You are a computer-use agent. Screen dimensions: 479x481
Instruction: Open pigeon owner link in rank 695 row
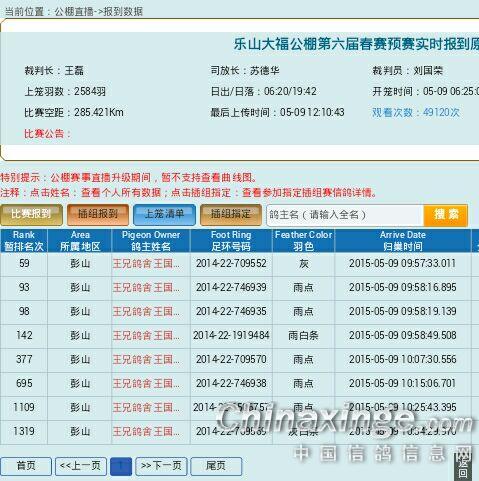(146, 384)
